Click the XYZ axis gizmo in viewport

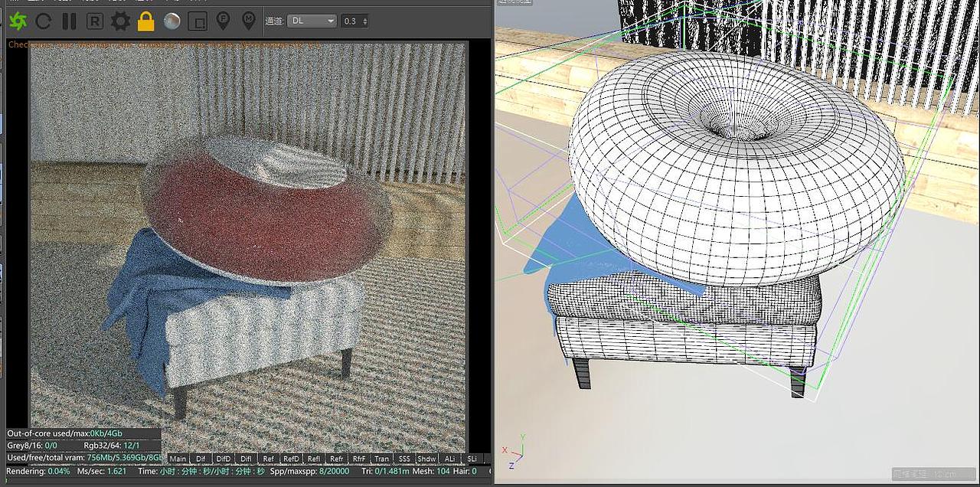(513, 452)
